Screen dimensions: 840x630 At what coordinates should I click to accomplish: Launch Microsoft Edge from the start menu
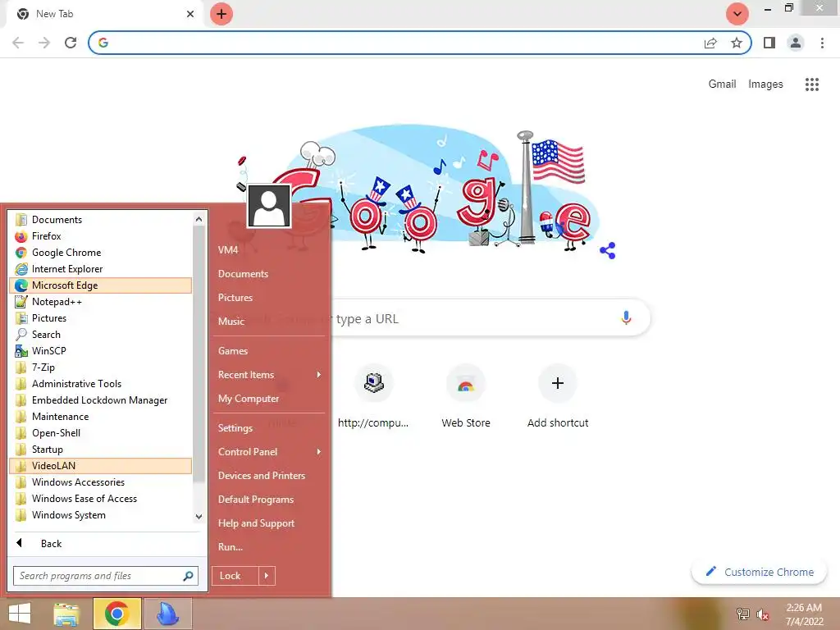click(x=101, y=285)
